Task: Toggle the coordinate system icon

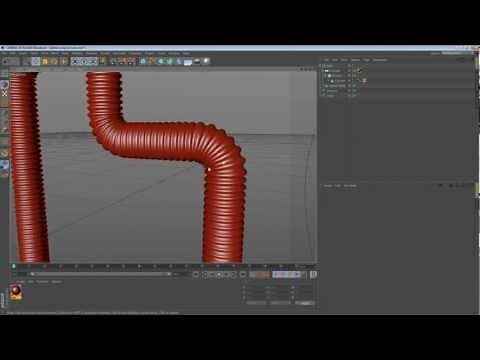Action: [103, 61]
